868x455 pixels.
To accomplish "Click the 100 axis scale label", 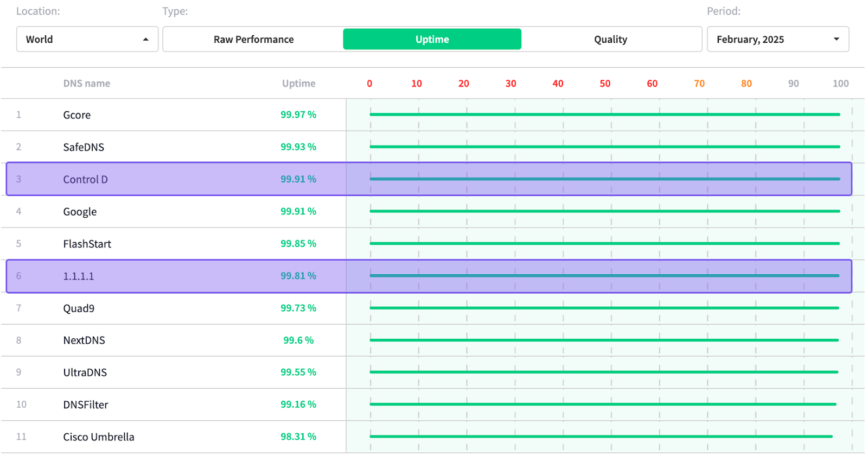I will (841, 84).
